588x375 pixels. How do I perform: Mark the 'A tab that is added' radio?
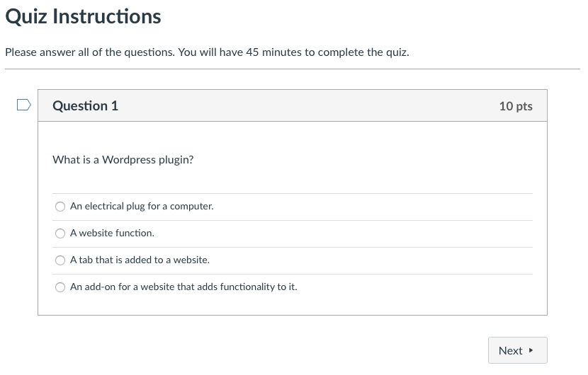60,260
